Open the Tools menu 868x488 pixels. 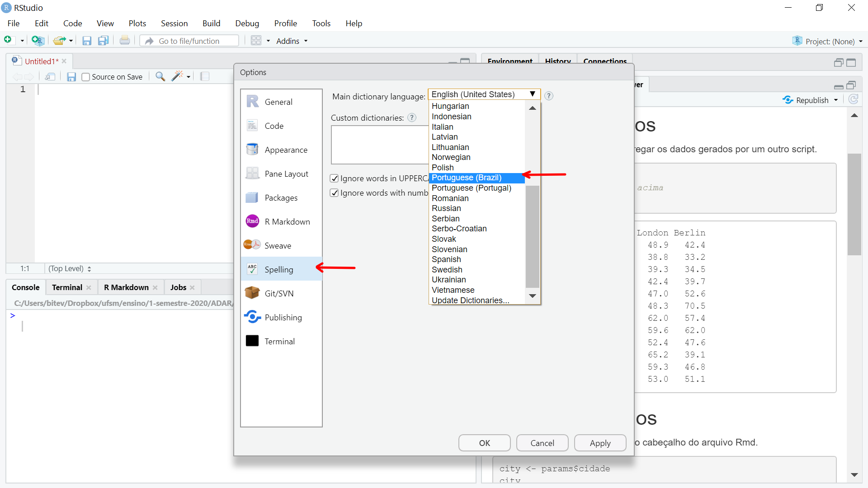[x=321, y=23]
